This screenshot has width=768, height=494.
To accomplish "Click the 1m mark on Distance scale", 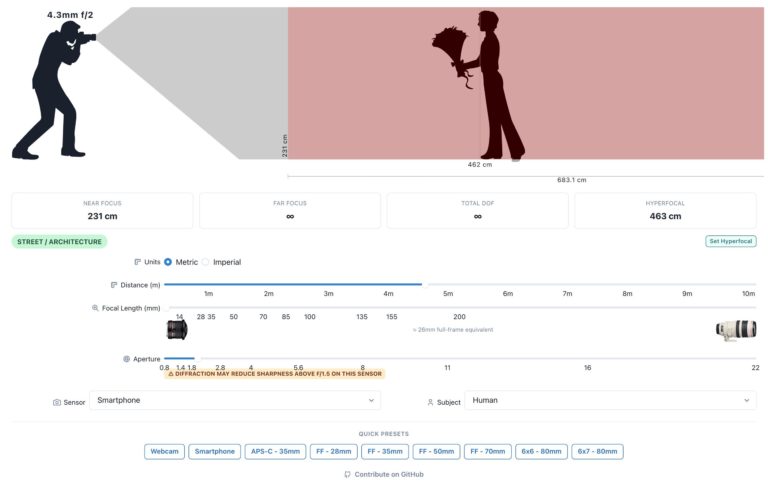I will click(209, 294).
